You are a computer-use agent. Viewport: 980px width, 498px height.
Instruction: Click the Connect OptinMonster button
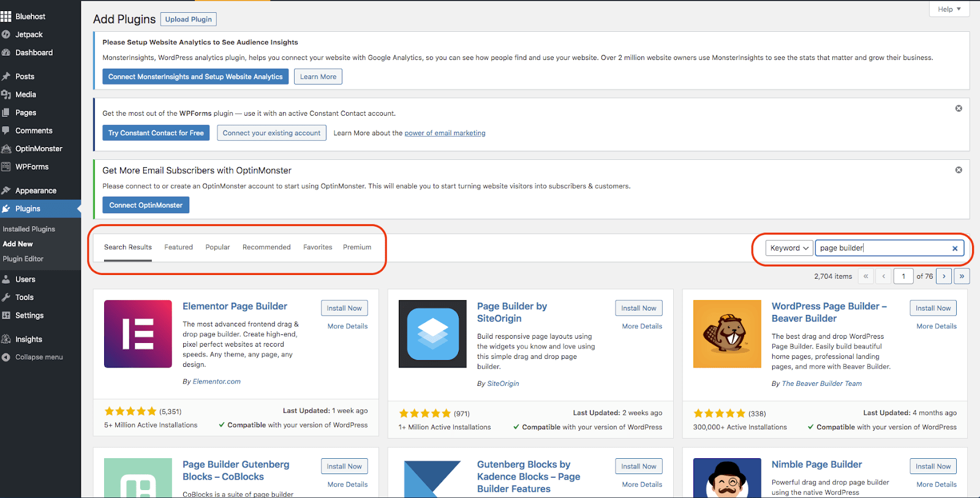(146, 205)
